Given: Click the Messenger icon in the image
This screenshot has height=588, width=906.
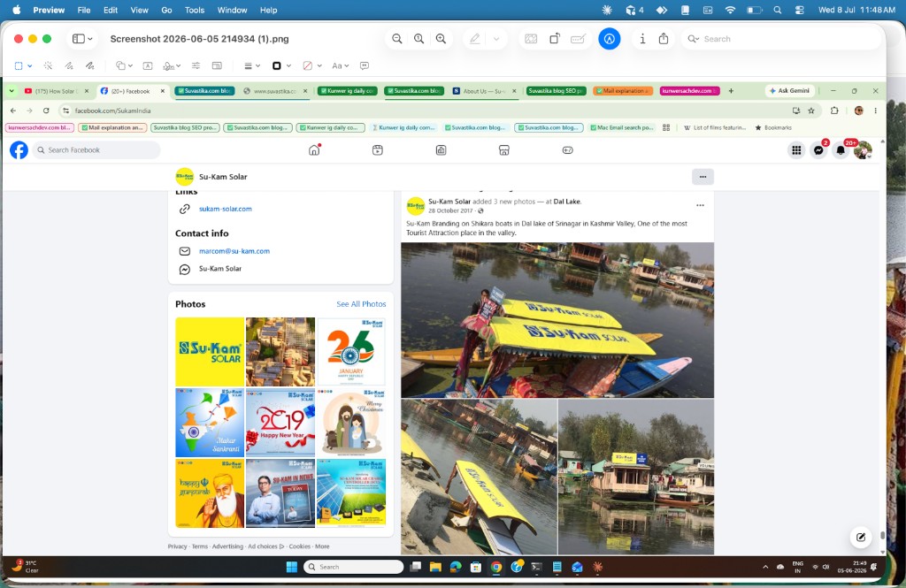Looking at the screenshot, I should click(x=818, y=150).
